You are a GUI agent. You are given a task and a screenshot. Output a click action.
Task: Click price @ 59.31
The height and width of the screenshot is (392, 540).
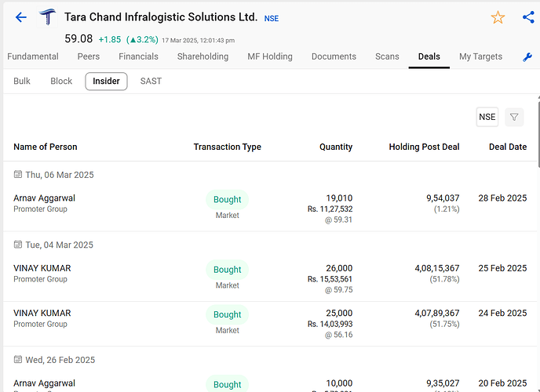[338, 220]
